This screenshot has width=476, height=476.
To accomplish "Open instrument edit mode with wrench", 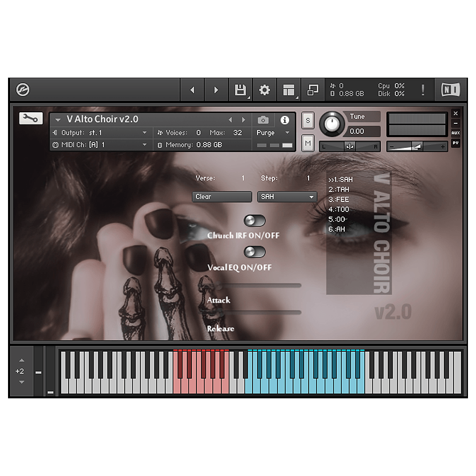I will click(31, 118).
